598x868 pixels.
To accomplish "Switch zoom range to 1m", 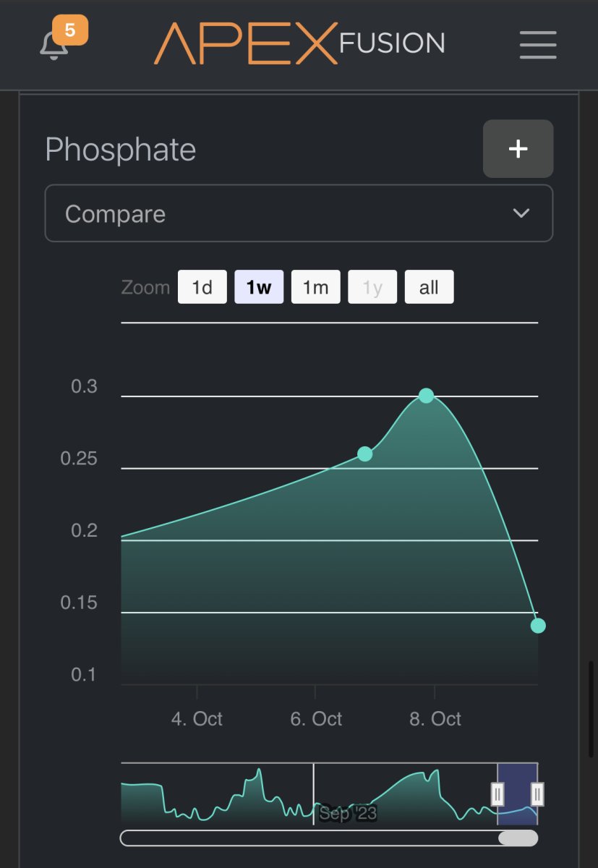I will pyautogui.click(x=315, y=287).
